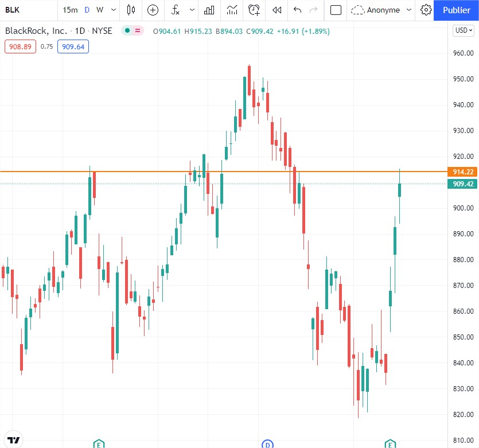Click the B894.03 low value
Viewport: 479px width, 448px height.
pyautogui.click(x=229, y=32)
